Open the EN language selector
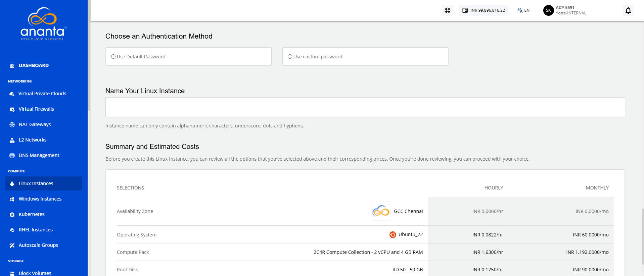644x276 pixels. pyautogui.click(x=524, y=10)
